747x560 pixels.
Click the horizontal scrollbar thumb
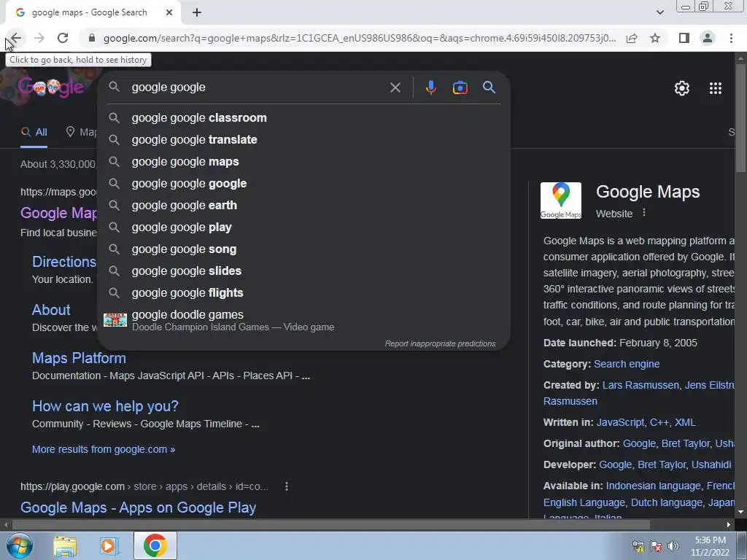pos(331,525)
